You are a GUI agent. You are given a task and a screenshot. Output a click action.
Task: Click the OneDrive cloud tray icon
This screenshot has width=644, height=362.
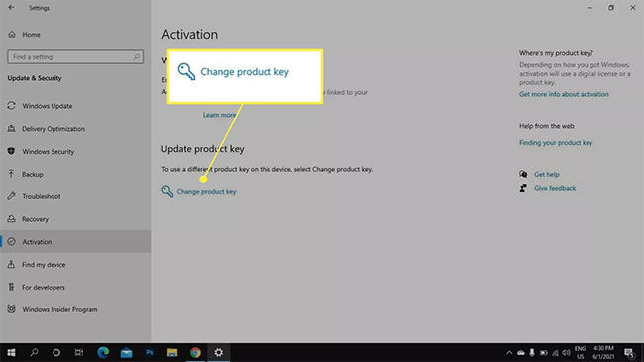[x=521, y=353]
